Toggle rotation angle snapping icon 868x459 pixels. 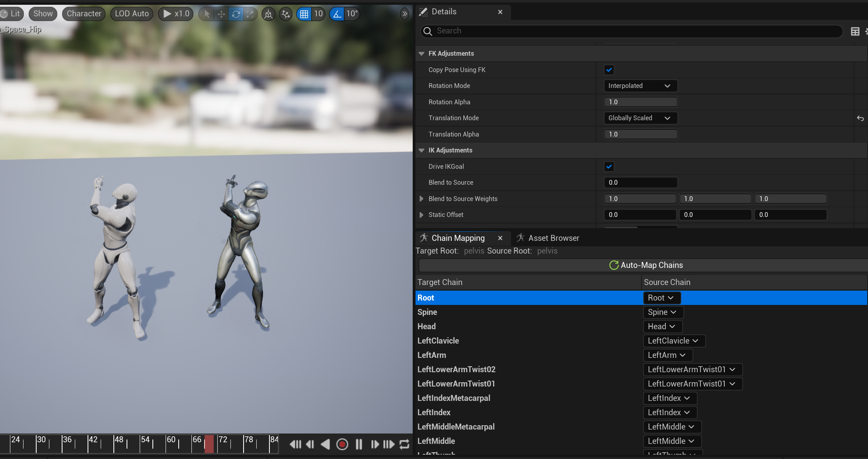(x=337, y=14)
